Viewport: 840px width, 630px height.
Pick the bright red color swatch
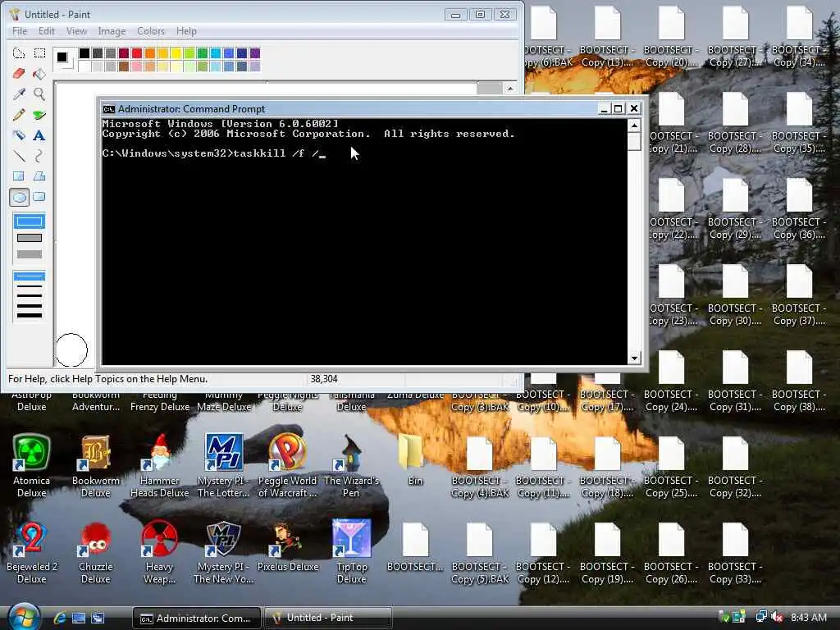coord(137,53)
